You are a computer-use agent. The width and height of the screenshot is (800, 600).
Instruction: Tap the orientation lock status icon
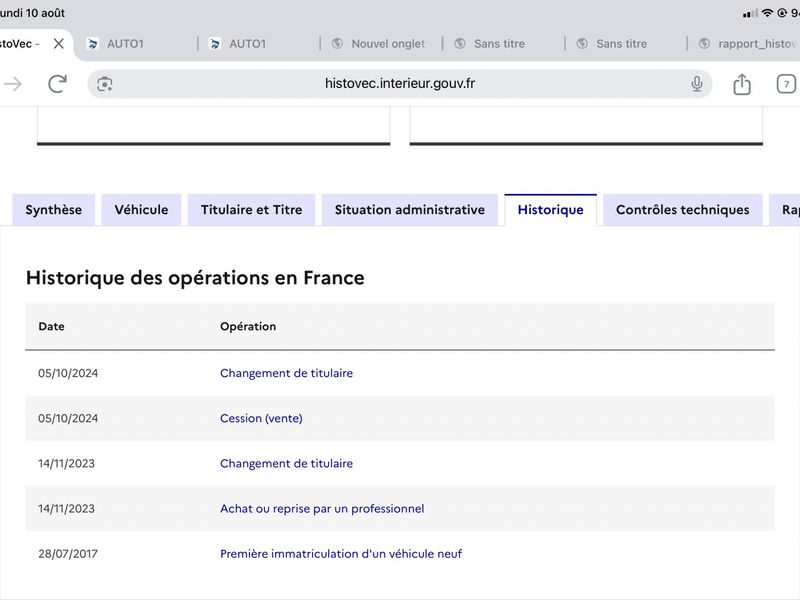click(782, 13)
